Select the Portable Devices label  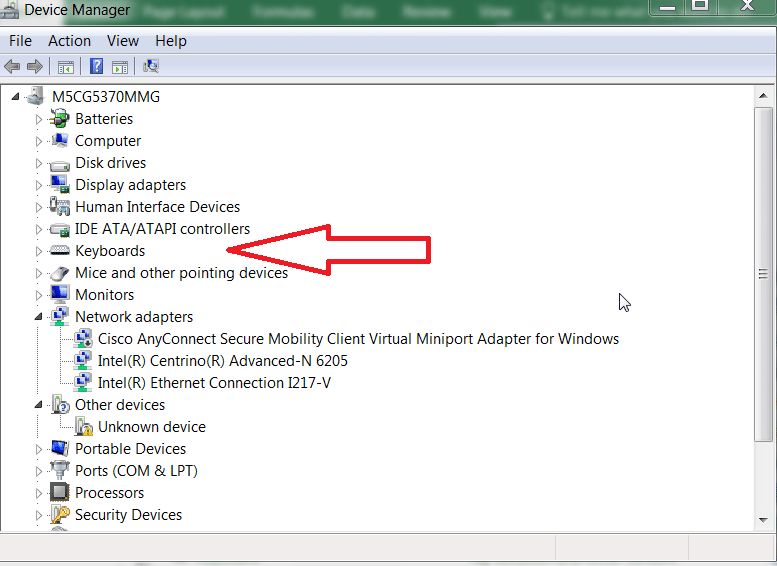click(130, 449)
